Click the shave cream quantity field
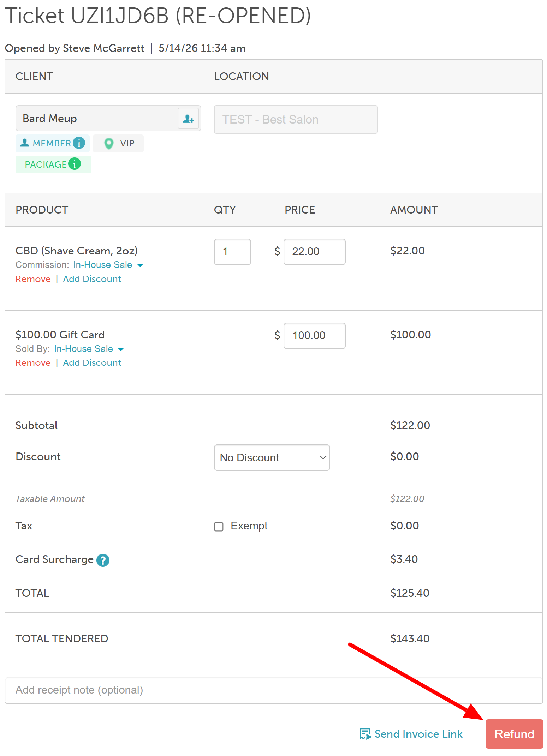The width and height of the screenshot is (547, 756). click(232, 252)
